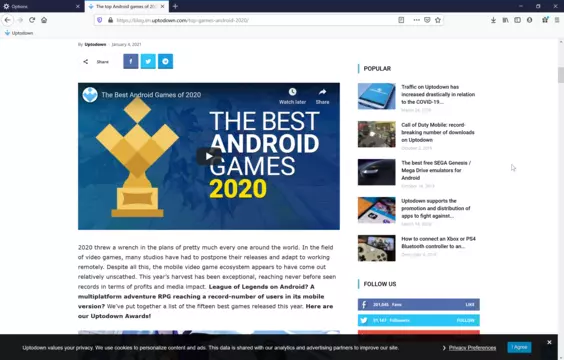
Task: Close the Options tab
Action: [78, 6]
